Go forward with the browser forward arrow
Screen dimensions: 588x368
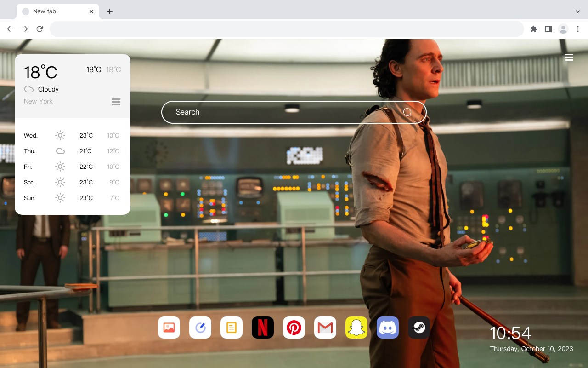25,29
